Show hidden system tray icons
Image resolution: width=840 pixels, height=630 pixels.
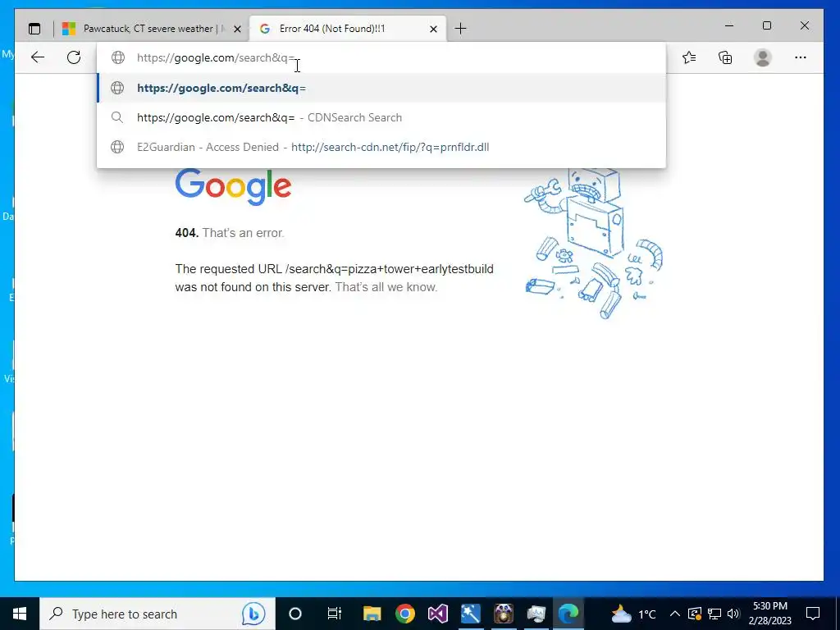point(675,614)
